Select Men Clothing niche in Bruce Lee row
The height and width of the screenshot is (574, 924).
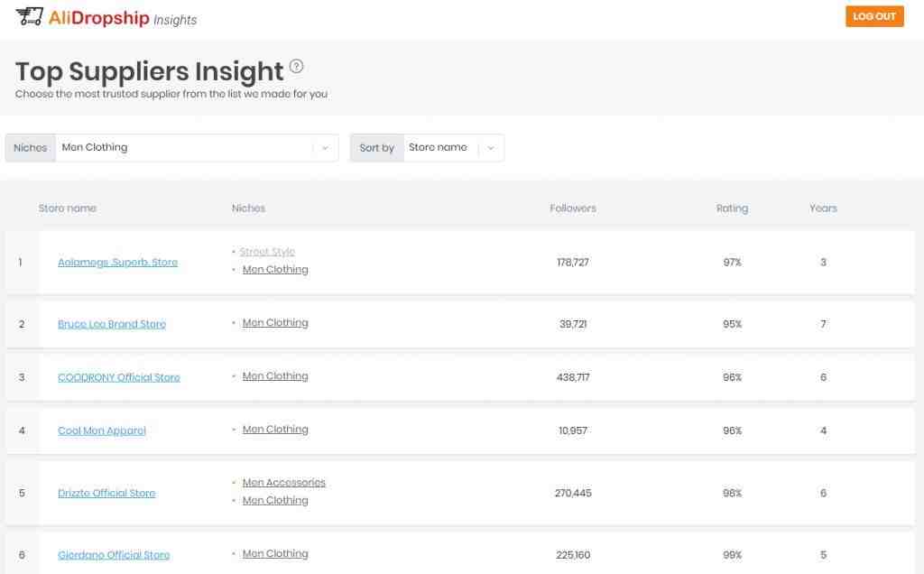pyautogui.click(x=275, y=323)
